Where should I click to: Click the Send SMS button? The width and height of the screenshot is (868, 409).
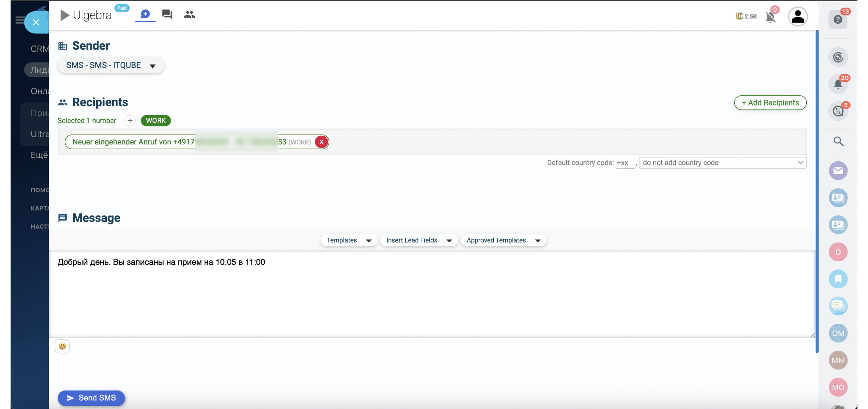[x=91, y=398]
